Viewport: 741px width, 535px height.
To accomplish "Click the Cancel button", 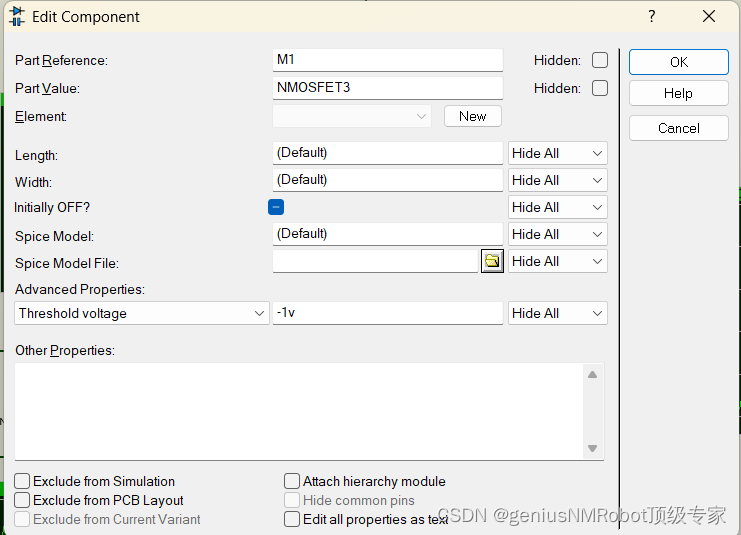I will pos(679,128).
